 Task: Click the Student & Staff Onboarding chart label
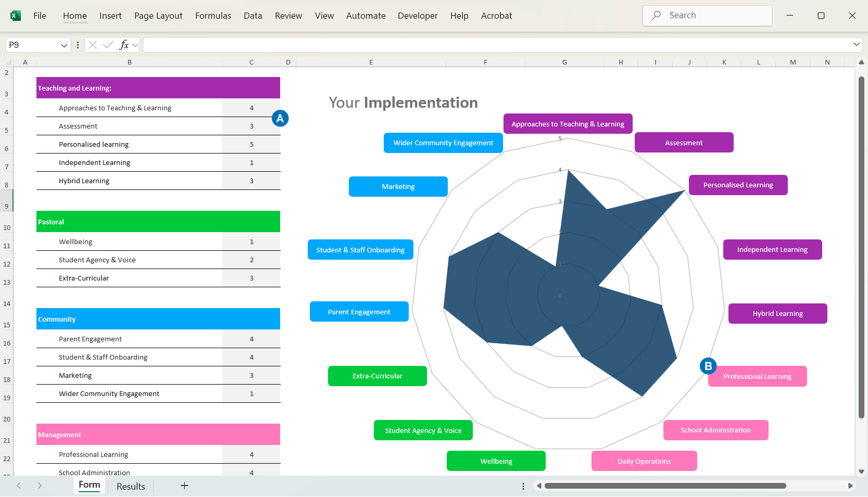pyautogui.click(x=360, y=250)
